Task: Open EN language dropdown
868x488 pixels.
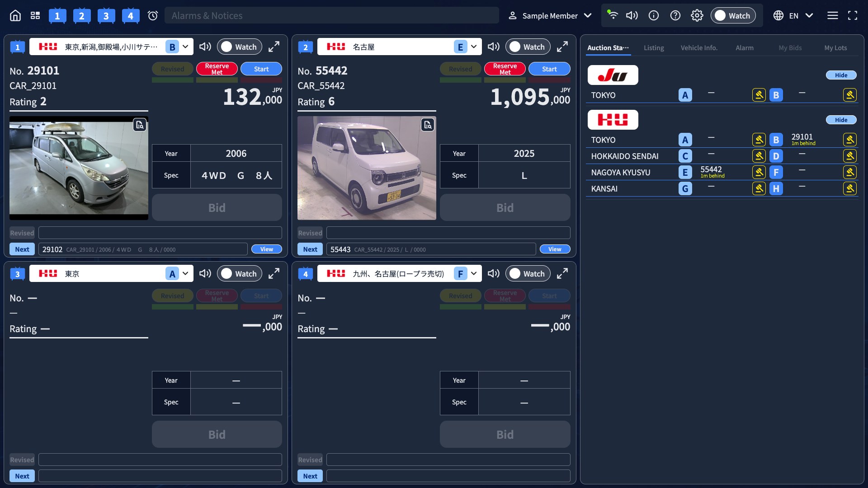Action: tap(793, 16)
